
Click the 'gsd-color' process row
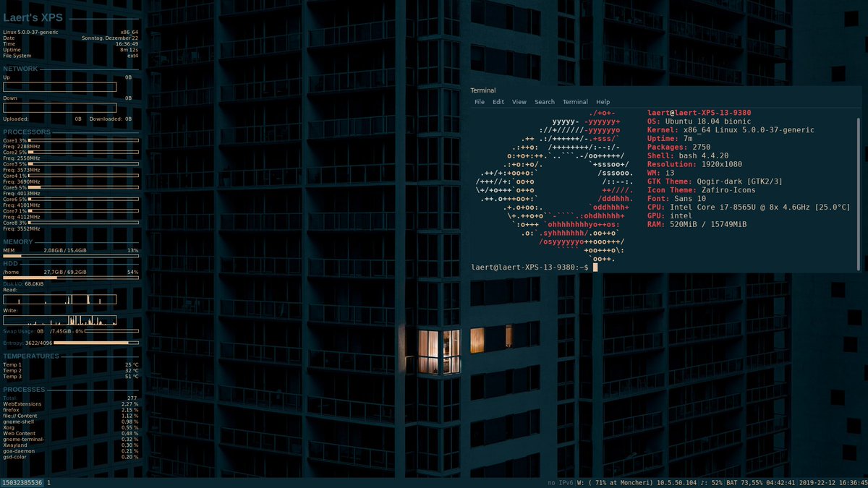click(71, 457)
